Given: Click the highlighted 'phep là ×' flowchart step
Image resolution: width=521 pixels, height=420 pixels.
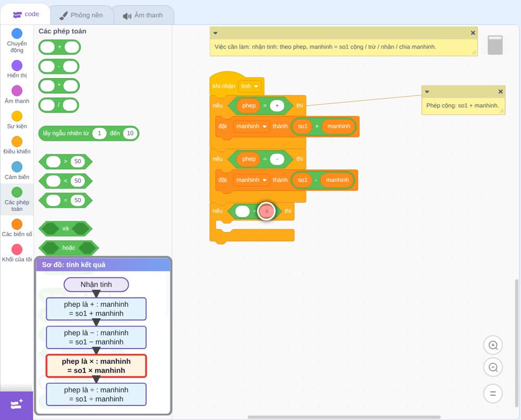Looking at the screenshot, I should point(96,366).
